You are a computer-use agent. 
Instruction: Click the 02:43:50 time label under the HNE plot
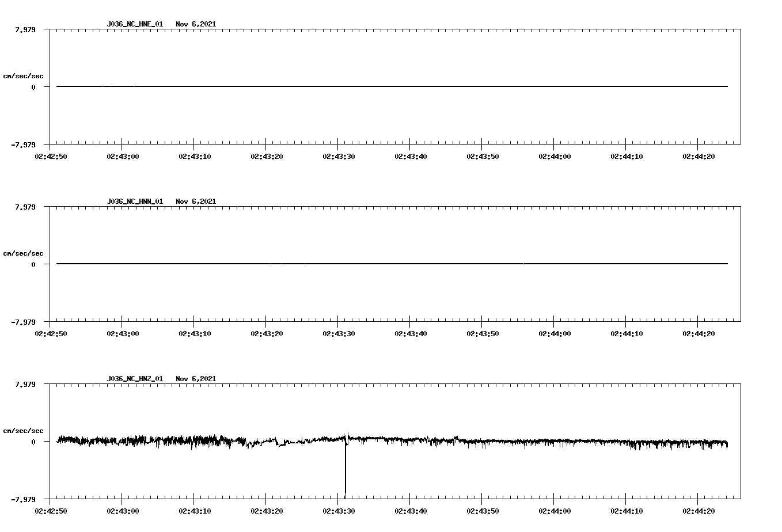(482, 156)
